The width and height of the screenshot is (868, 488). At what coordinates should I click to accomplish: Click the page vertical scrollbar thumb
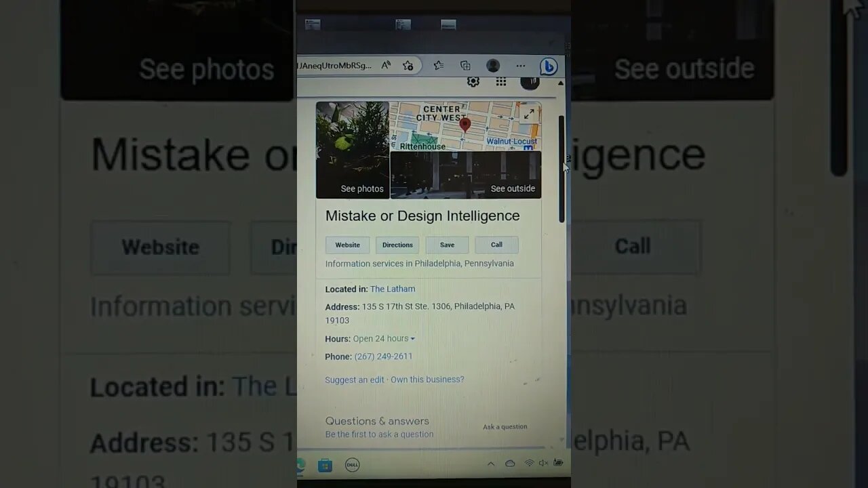[561, 168]
